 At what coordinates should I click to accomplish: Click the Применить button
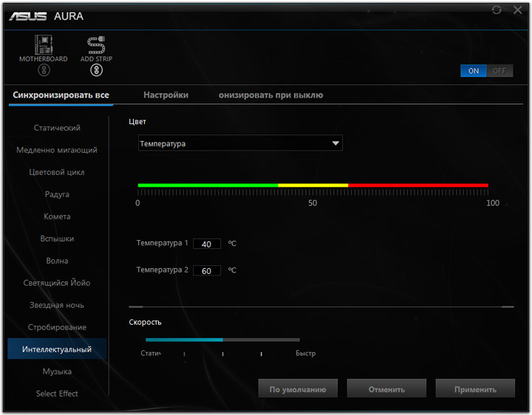coord(475,389)
